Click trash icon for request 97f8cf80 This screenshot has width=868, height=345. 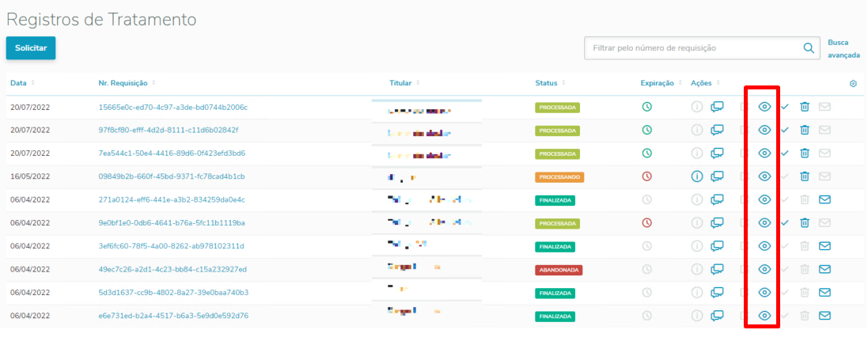(x=805, y=130)
